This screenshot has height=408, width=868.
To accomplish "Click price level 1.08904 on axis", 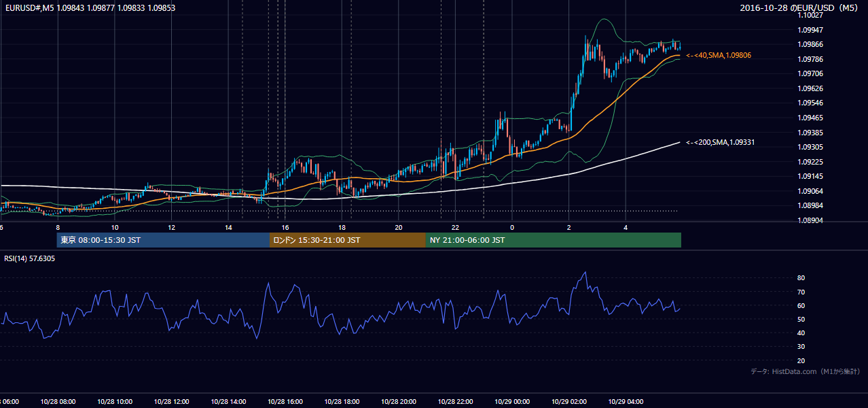I will (x=810, y=220).
